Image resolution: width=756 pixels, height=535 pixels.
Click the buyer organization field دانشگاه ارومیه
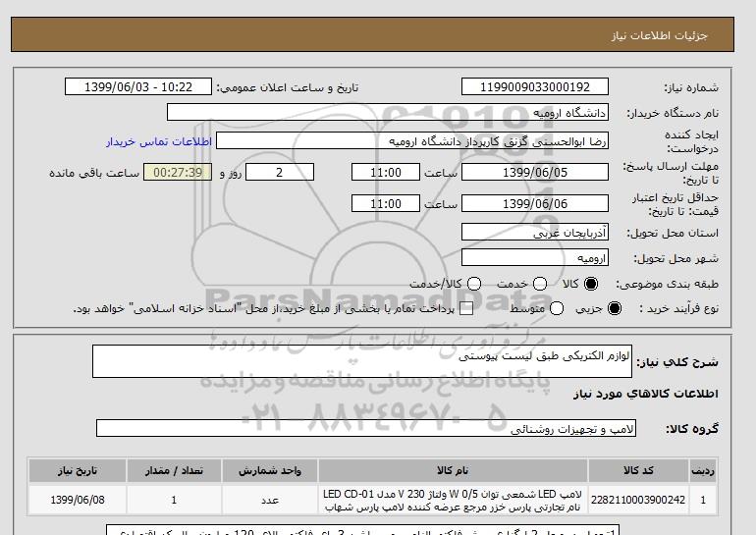[388, 112]
